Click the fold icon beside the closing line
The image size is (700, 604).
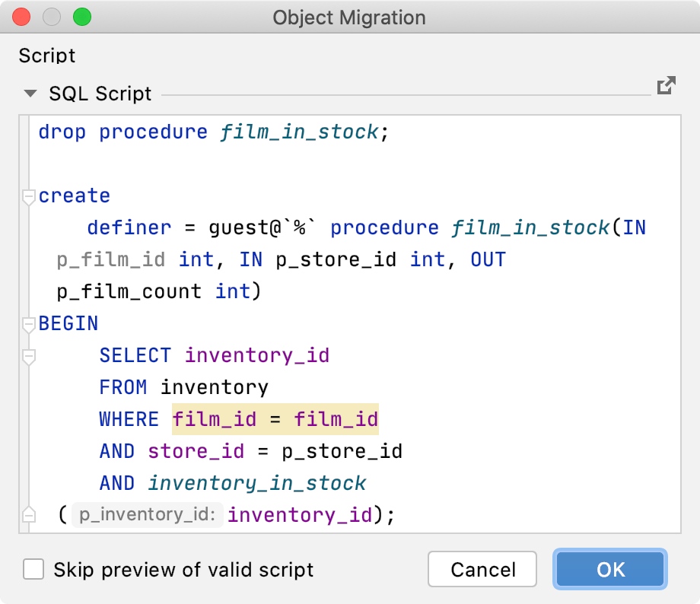[x=28, y=514]
